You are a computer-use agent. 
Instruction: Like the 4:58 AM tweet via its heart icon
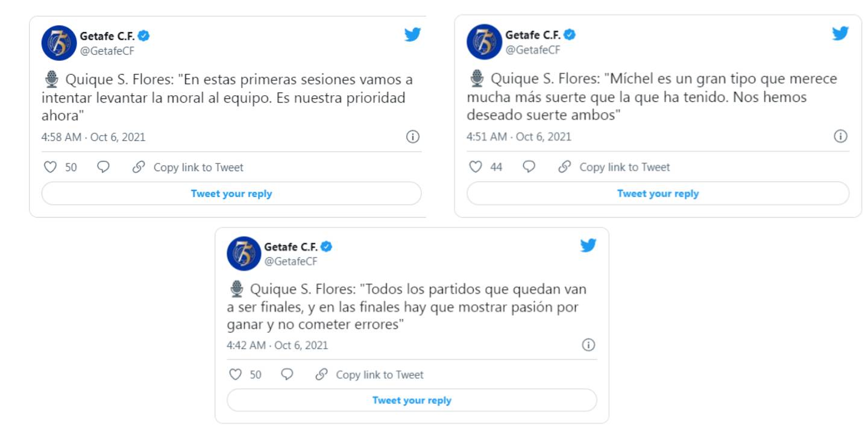click(50, 167)
